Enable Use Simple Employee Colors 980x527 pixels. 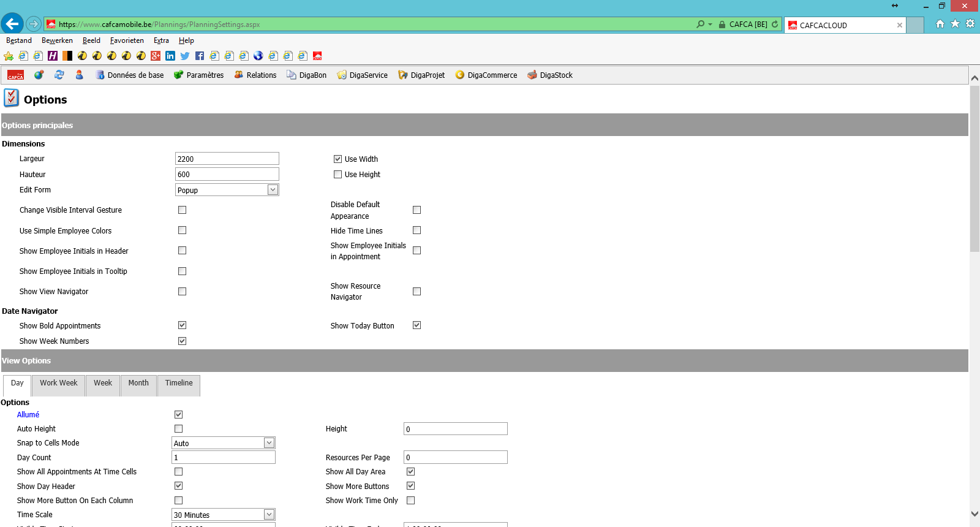182,230
